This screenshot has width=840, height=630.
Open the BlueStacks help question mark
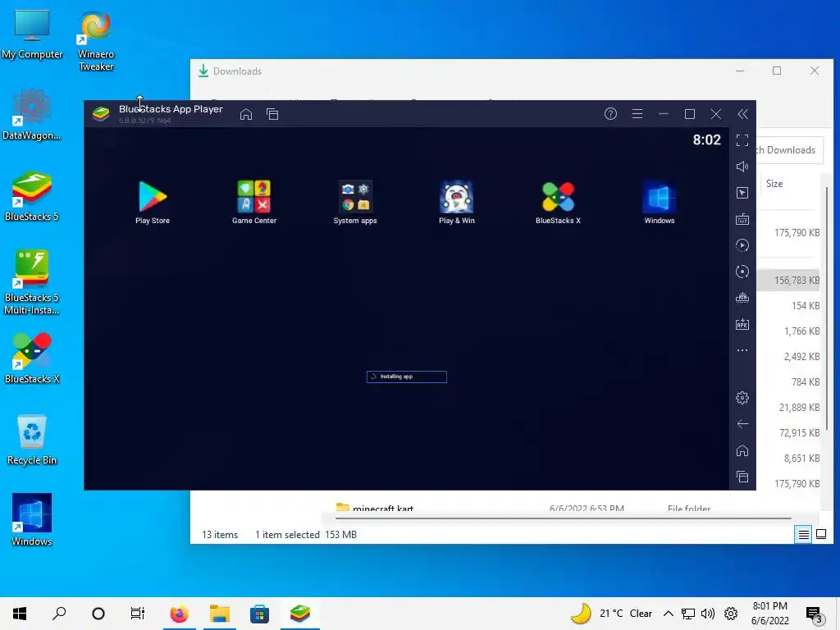coord(610,113)
